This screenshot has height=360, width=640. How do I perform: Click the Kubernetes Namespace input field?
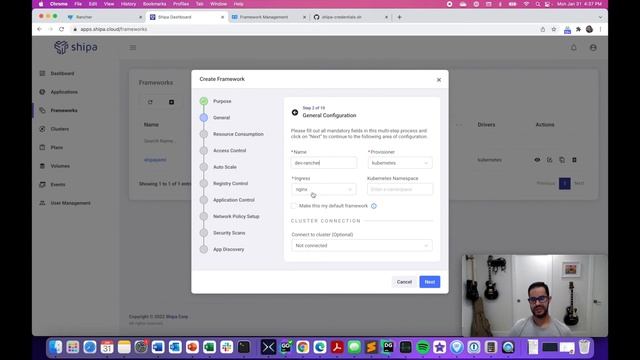click(x=400, y=189)
